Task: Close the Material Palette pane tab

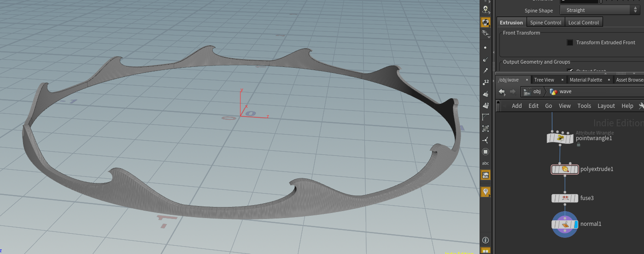Action: [x=609, y=80]
